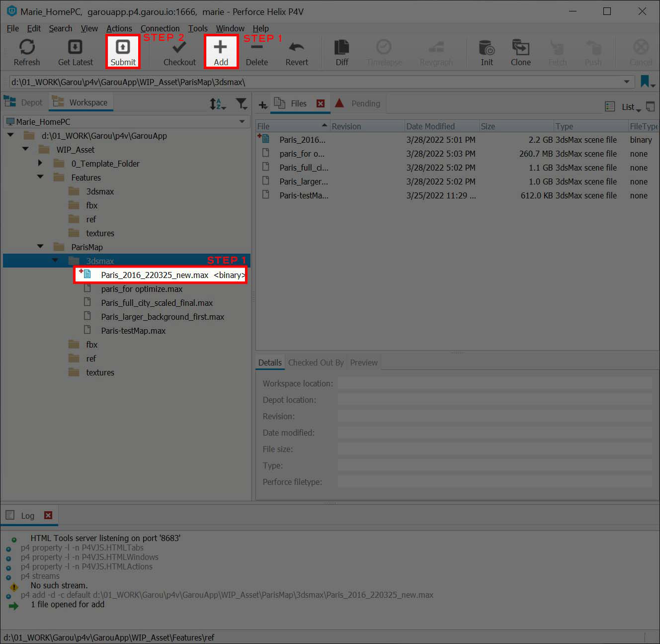Collapse the GarouApp root folder
The image size is (660, 644).
click(10, 135)
